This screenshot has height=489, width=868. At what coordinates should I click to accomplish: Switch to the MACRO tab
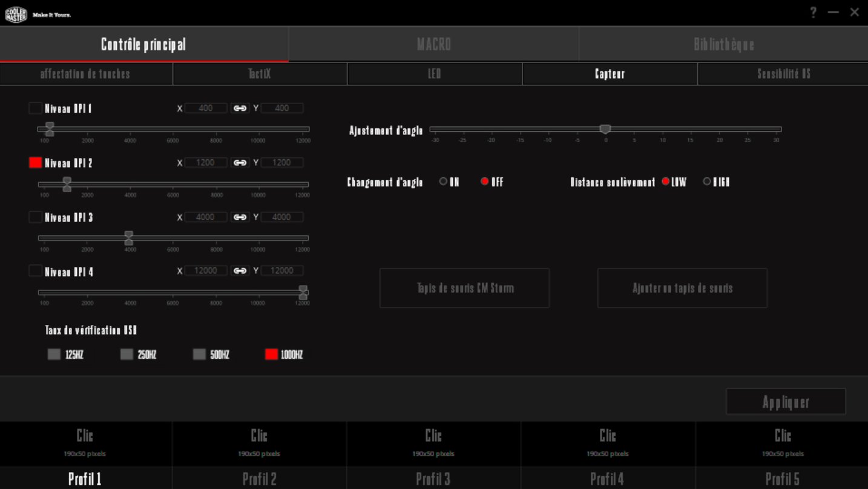coord(433,44)
